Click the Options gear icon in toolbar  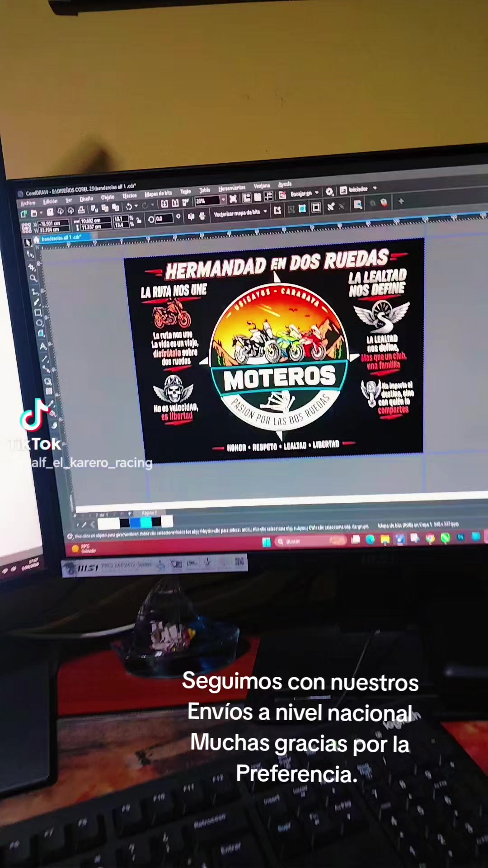(329, 192)
